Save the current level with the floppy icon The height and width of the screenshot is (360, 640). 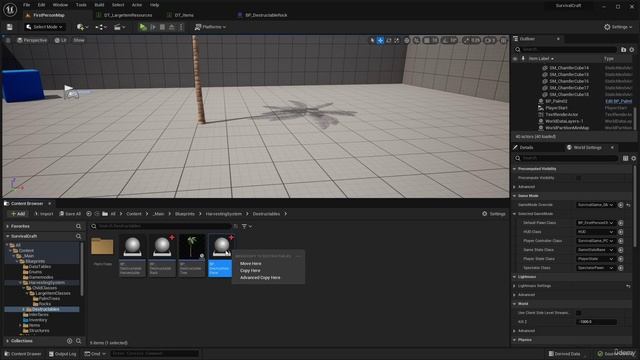pyautogui.click(x=9, y=27)
